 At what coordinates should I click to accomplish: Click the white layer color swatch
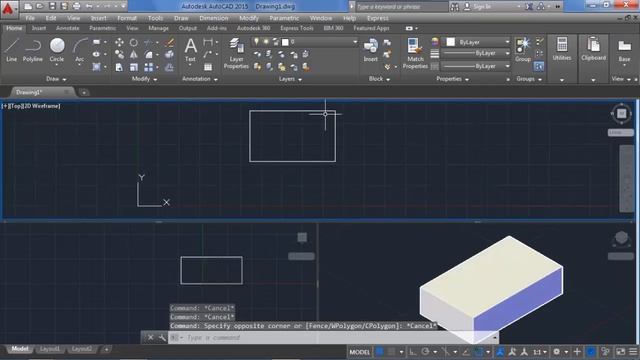point(285,42)
